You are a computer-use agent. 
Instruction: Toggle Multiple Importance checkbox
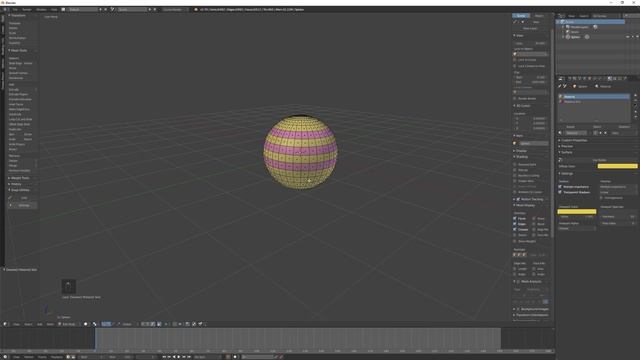pos(560,187)
